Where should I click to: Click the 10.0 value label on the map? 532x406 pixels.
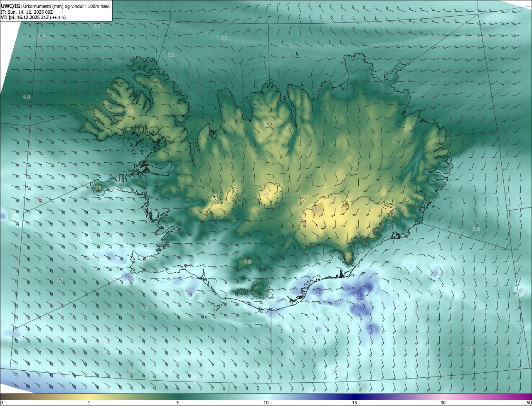coord(194,379)
